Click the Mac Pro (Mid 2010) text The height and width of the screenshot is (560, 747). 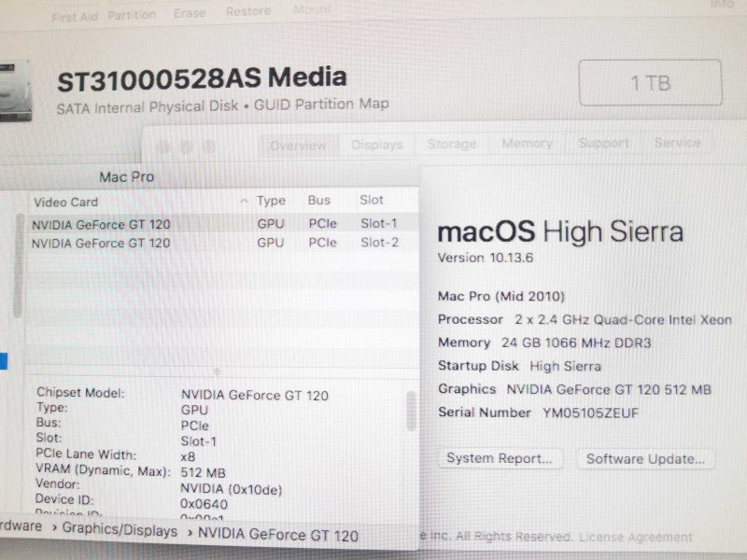pyautogui.click(x=501, y=296)
